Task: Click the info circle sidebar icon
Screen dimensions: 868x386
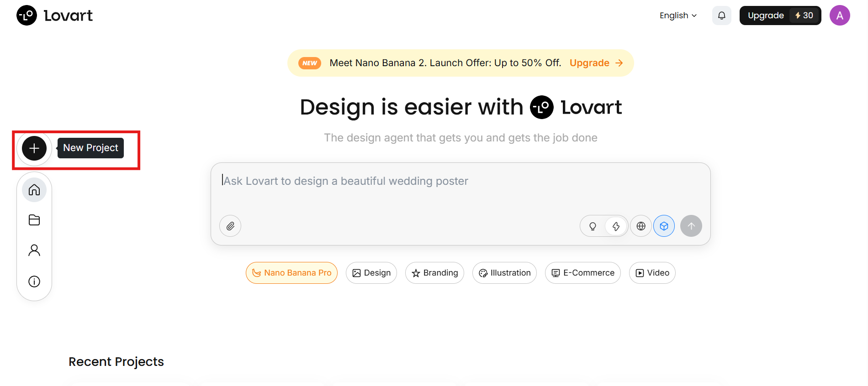Action: [34, 282]
